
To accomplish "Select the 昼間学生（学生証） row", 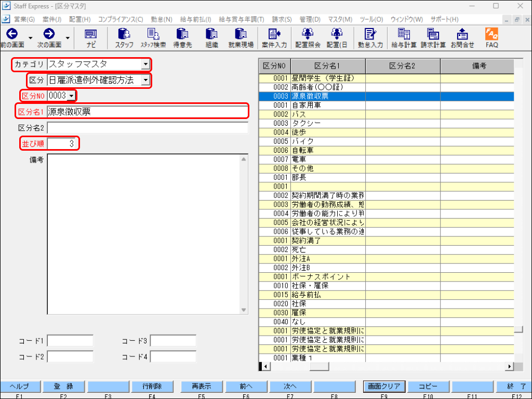I will click(x=386, y=78).
